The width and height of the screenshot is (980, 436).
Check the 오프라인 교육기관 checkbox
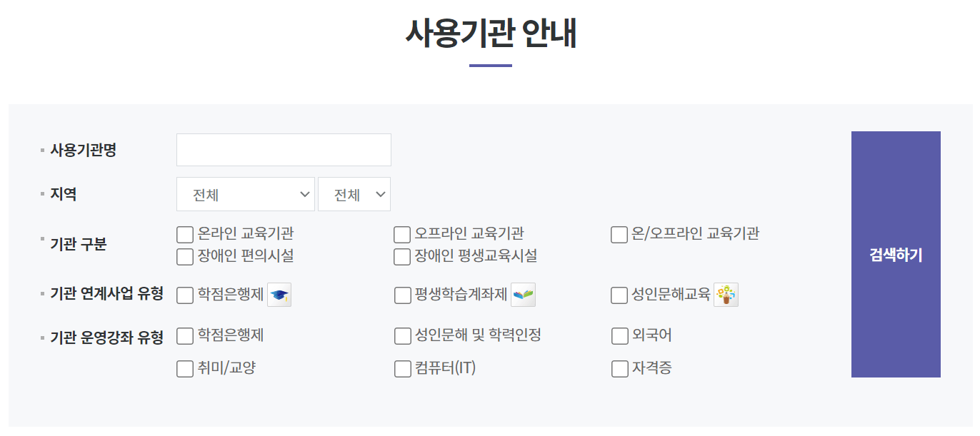tap(401, 233)
